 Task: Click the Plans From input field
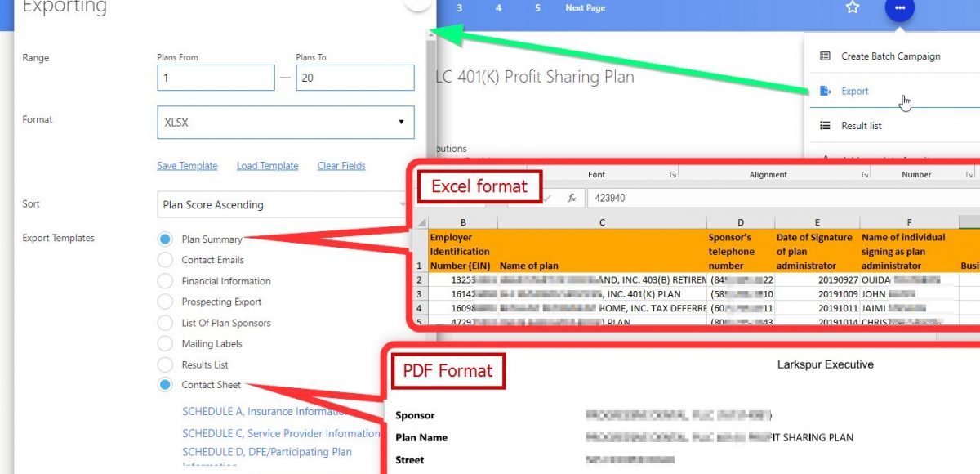pos(216,78)
